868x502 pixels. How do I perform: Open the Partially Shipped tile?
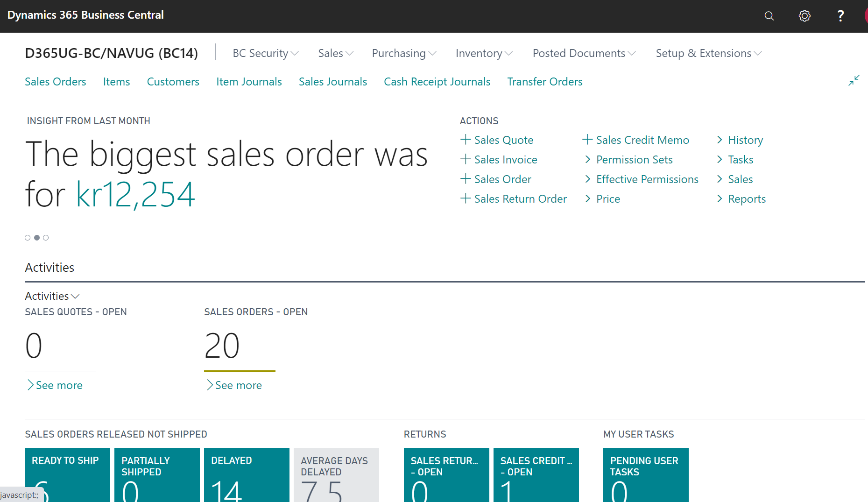coord(157,475)
